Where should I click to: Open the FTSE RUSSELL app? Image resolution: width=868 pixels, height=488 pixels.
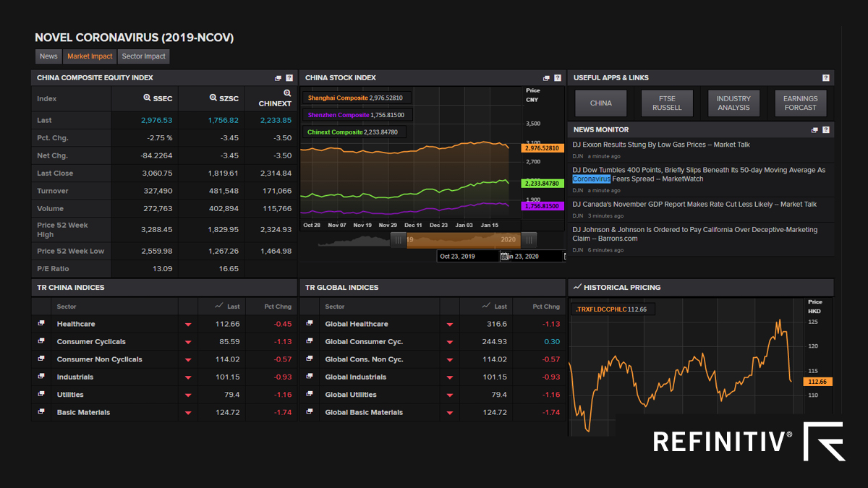point(667,103)
